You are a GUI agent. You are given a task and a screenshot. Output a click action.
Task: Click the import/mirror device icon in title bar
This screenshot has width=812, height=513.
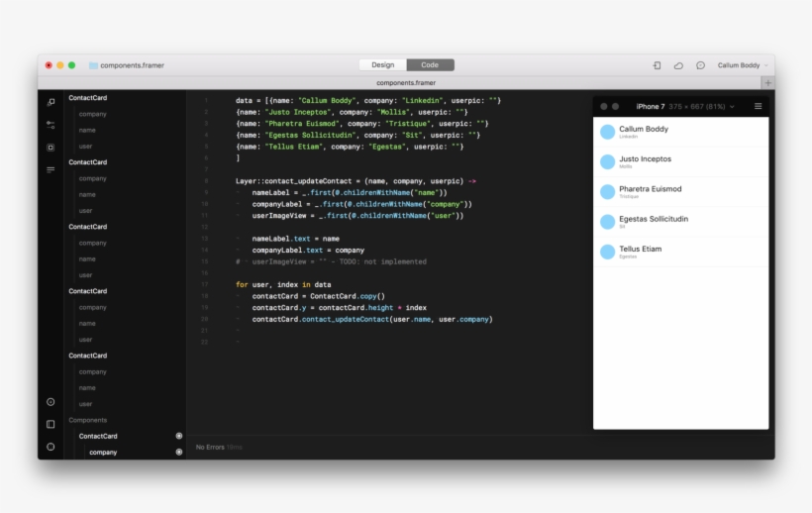click(657, 65)
